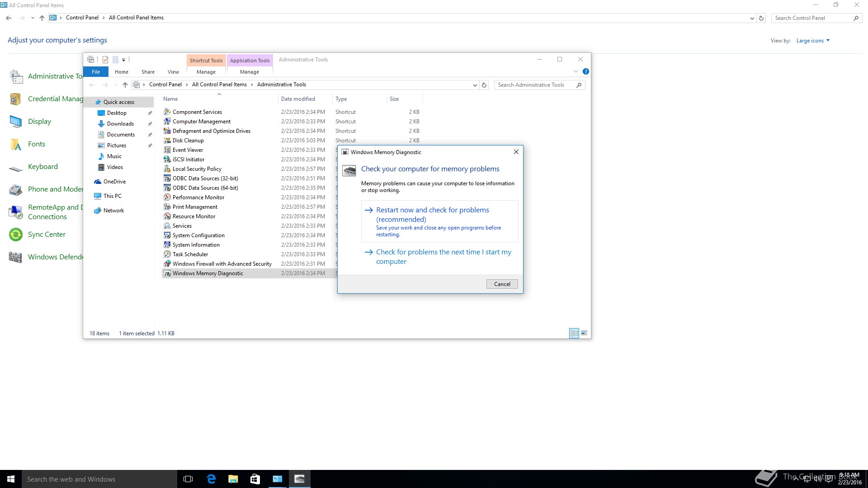Open recent locations dropdown in Control Panel window
The image size is (868, 488).
(33, 18)
